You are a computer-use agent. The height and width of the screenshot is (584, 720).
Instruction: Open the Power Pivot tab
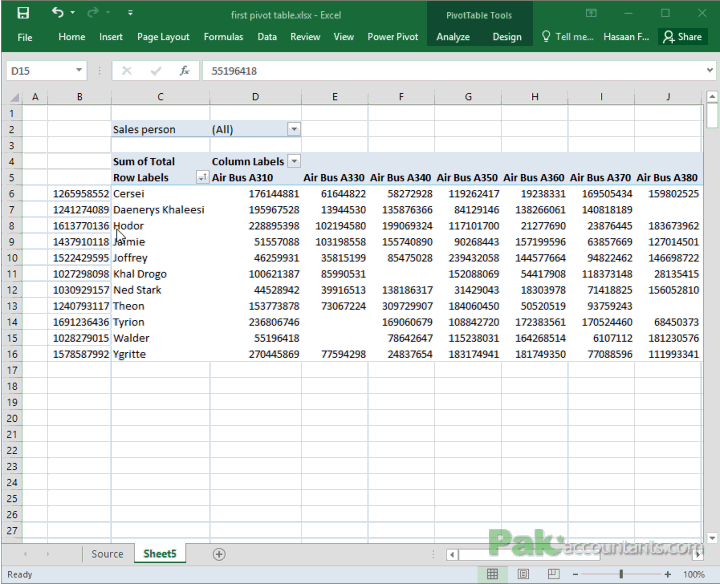(393, 37)
